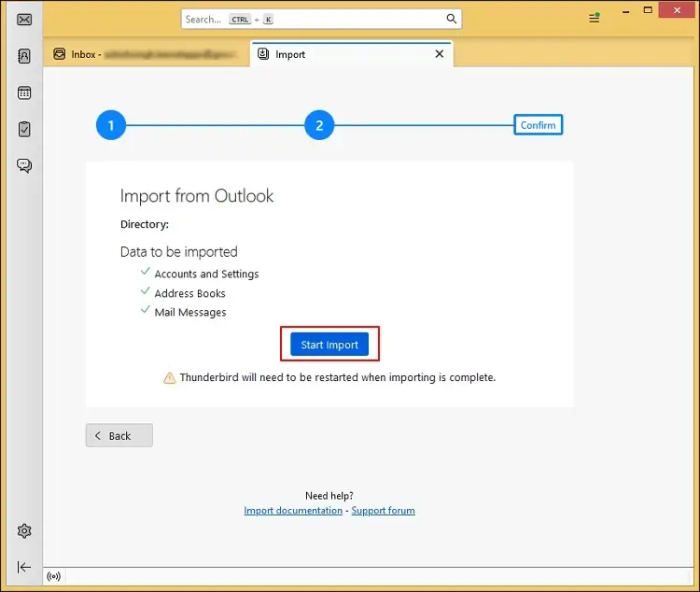This screenshot has height=592, width=700.
Task: Click the Accounts and Settings item
Action: pyautogui.click(x=206, y=274)
